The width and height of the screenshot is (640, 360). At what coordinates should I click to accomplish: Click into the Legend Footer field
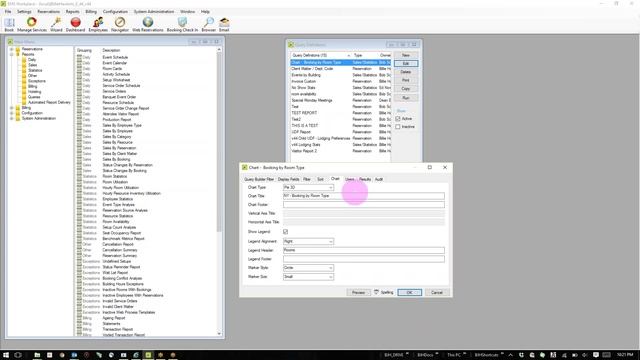click(364, 259)
